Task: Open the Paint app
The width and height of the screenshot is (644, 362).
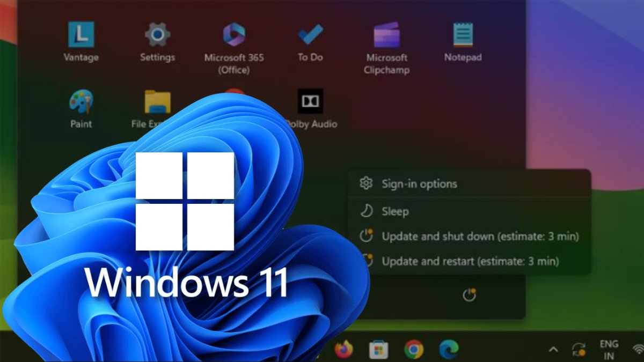Action: click(x=80, y=102)
